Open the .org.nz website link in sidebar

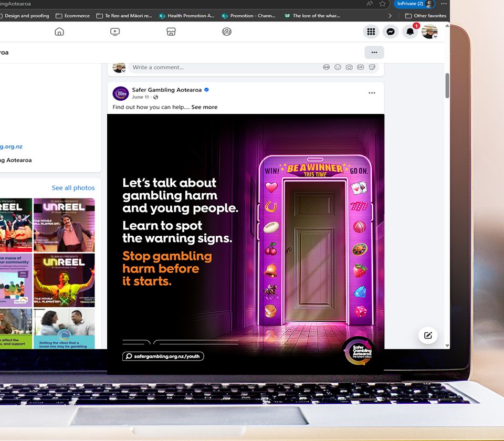tap(11, 146)
